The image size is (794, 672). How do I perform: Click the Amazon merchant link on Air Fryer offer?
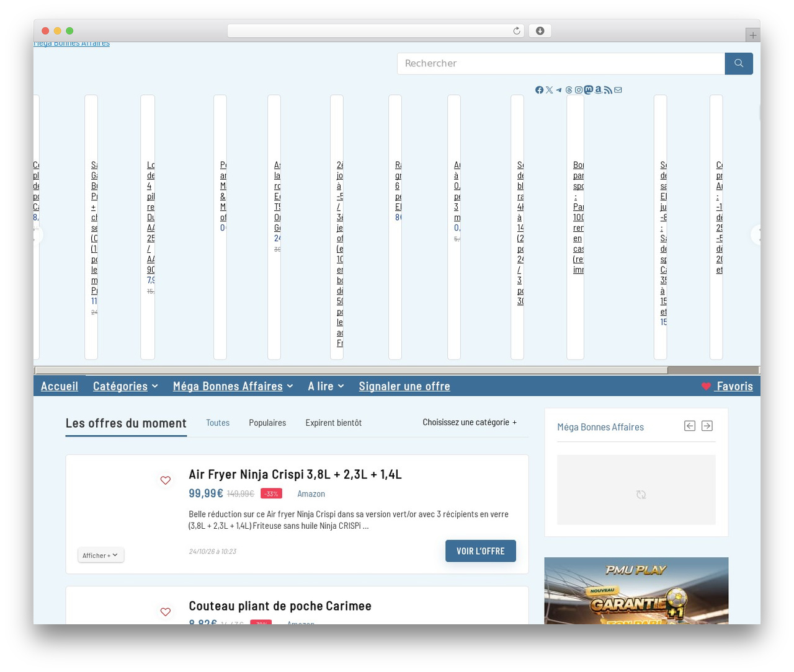click(311, 494)
